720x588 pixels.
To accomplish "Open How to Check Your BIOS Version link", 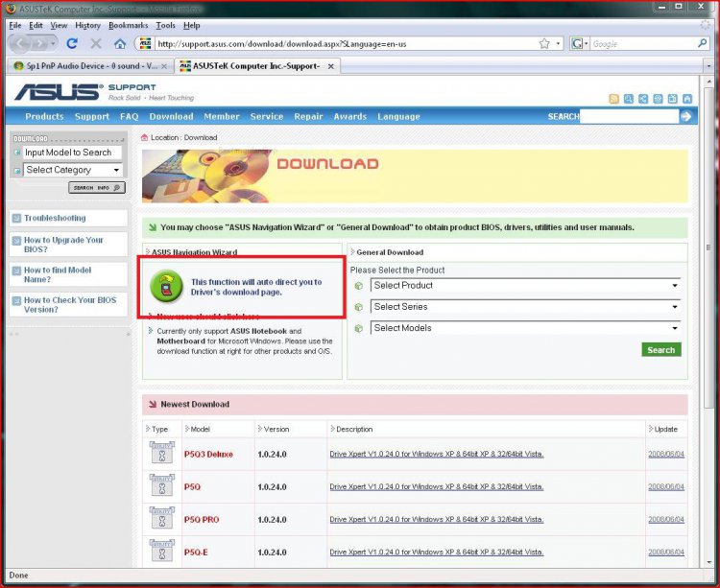I will pyautogui.click(x=70, y=304).
